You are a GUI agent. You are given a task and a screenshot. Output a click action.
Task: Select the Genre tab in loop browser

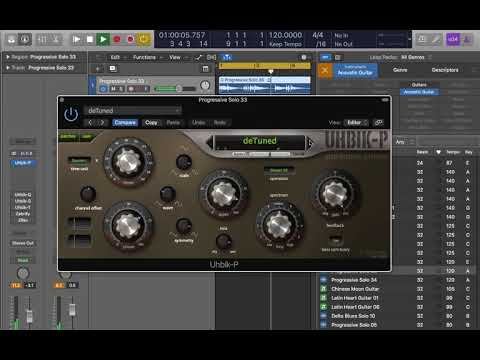(400, 70)
